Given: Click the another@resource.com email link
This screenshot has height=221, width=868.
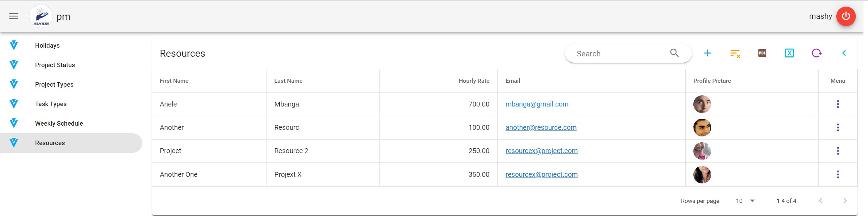Looking at the screenshot, I should pos(541,127).
